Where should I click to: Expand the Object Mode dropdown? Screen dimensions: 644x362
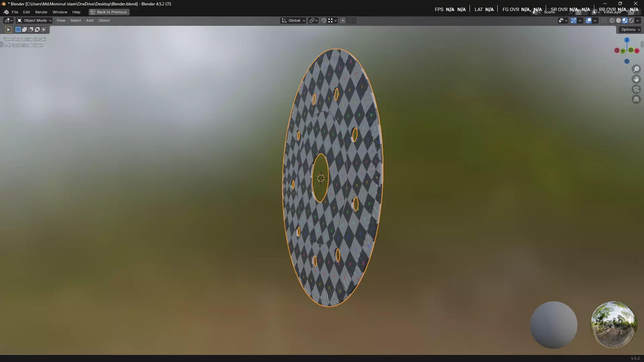pyautogui.click(x=34, y=20)
